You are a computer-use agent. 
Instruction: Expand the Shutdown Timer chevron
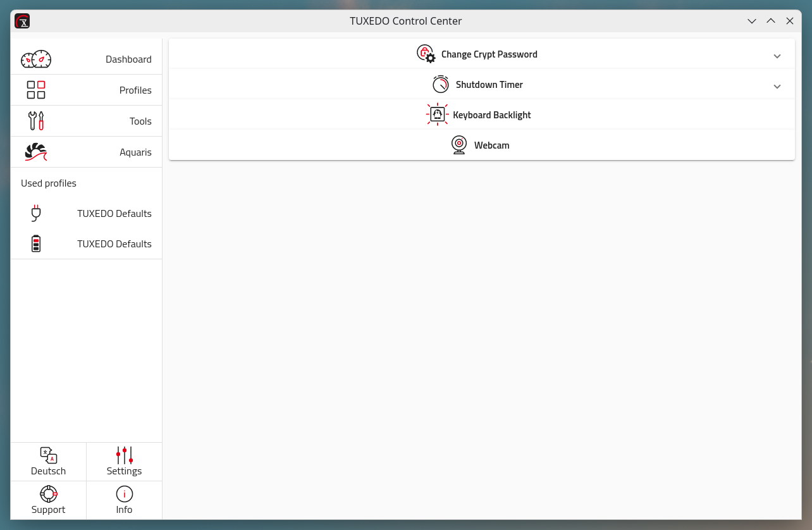tap(777, 87)
